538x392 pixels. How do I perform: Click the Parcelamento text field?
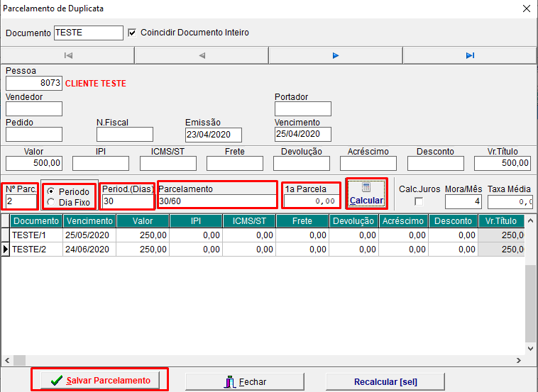tap(216, 201)
